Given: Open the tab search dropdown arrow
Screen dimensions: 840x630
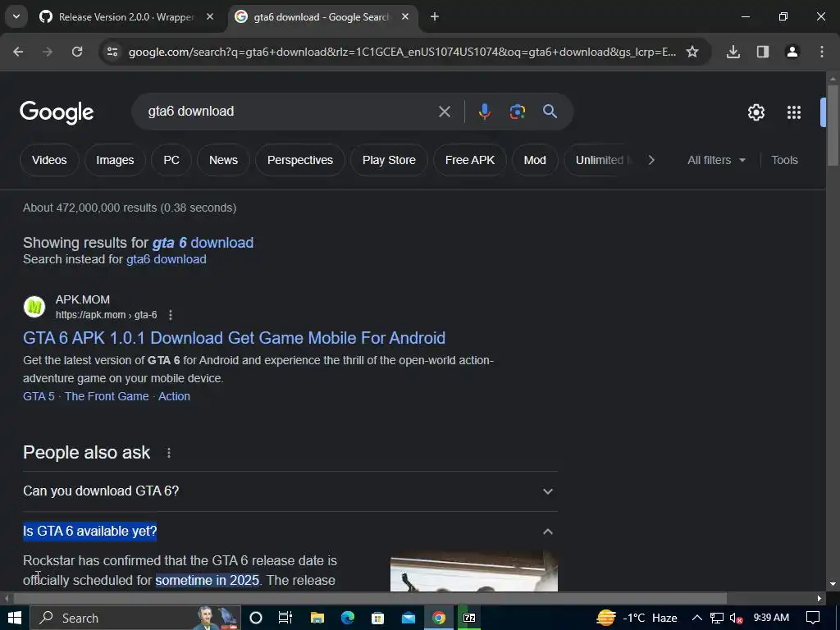Looking at the screenshot, I should 16,16.
